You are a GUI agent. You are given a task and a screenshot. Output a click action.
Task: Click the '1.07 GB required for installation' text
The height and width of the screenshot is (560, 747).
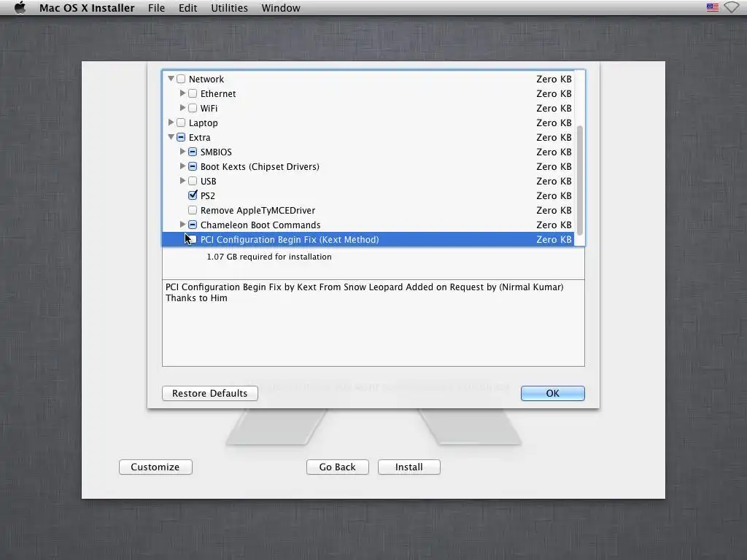click(x=269, y=257)
